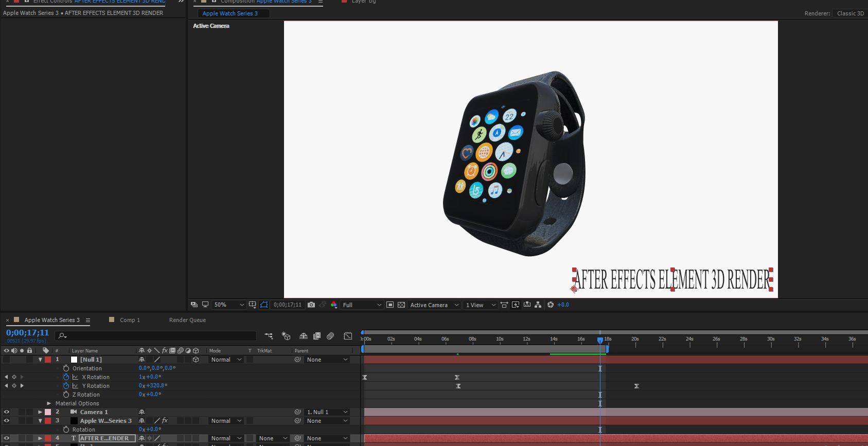Open blending mode dropdown for Null 1

[x=226, y=360]
